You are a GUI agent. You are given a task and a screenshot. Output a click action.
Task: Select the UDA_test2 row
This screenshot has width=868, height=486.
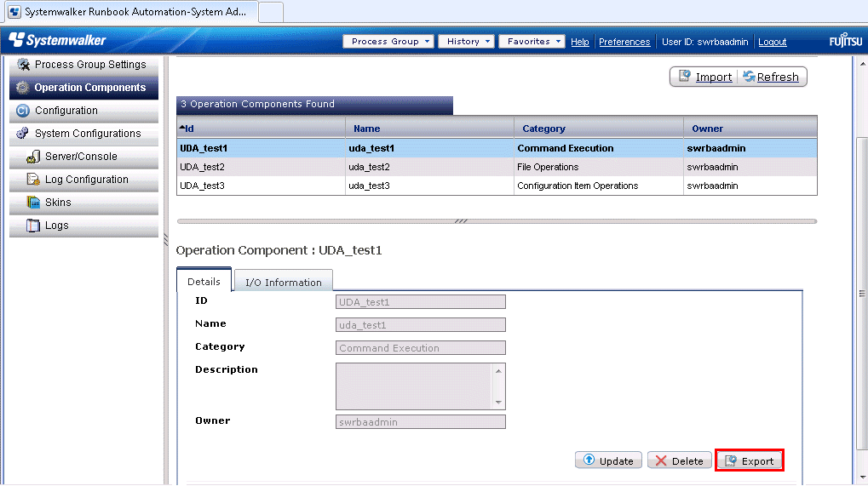coord(497,167)
